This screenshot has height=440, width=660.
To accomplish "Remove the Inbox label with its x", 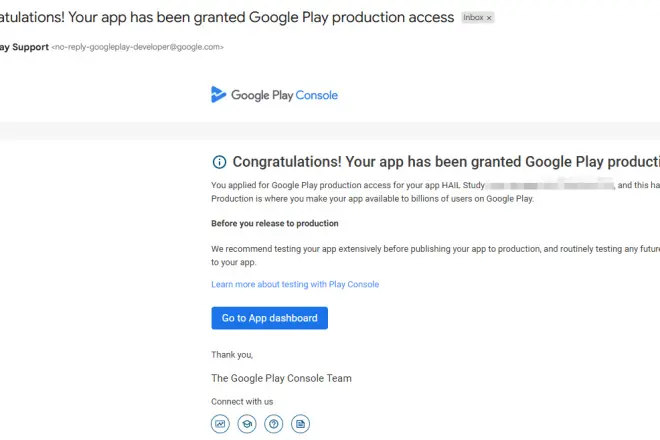I will (x=489, y=18).
